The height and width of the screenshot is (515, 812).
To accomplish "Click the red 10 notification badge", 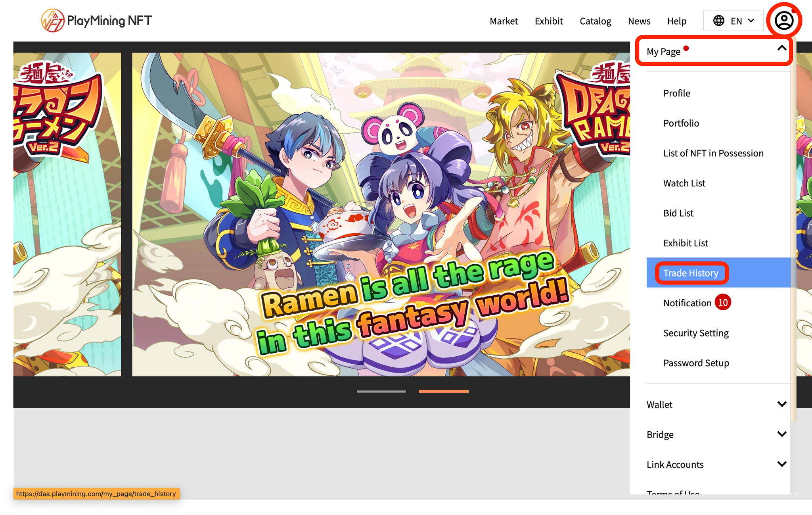I will [x=723, y=303].
